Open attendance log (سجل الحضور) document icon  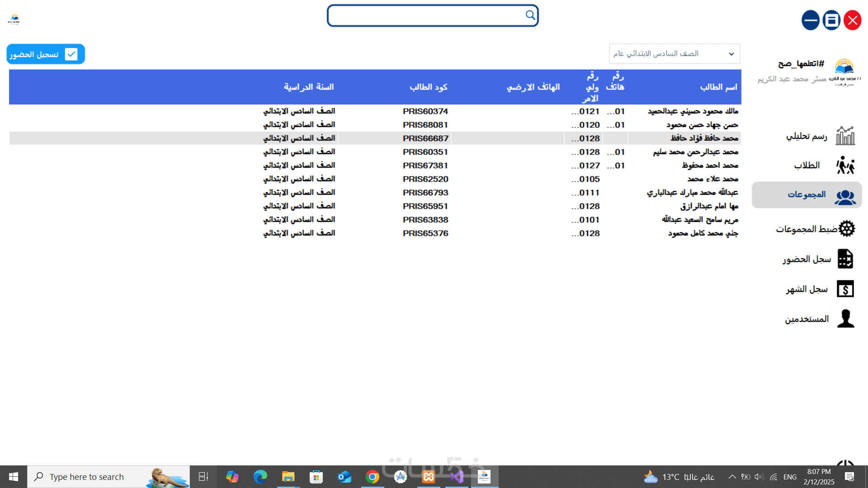[x=845, y=259]
